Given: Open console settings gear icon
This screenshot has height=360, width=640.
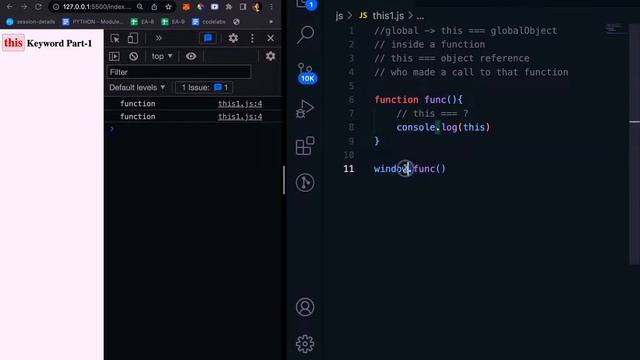Looking at the screenshot, I should (x=270, y=56).
